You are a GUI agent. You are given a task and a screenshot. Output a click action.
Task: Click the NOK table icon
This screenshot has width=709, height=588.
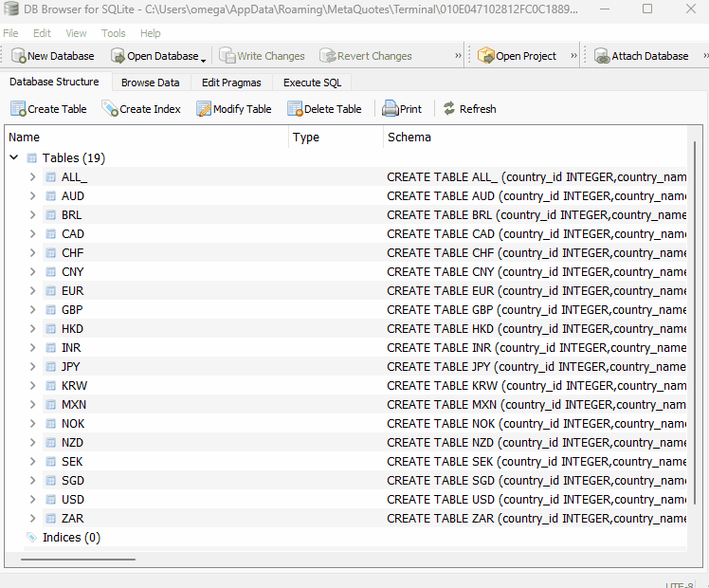pos(50,424)
